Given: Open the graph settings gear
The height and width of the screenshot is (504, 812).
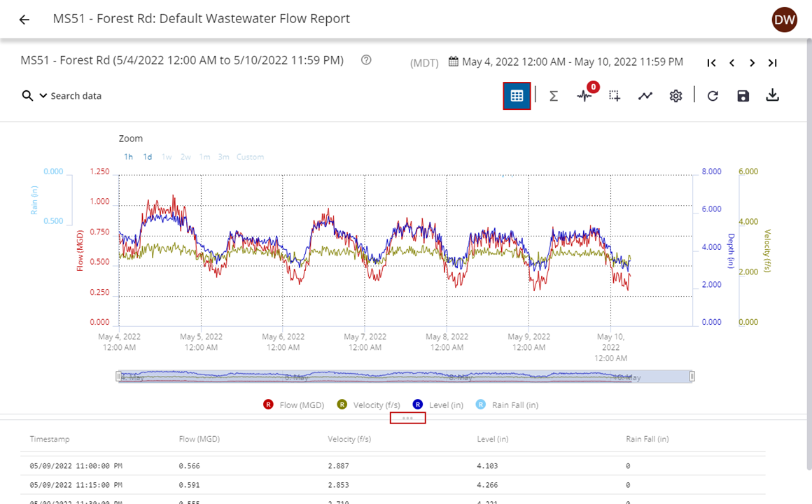Looking at the screenshot, I should pyautogui.click(x=675, y=96).
